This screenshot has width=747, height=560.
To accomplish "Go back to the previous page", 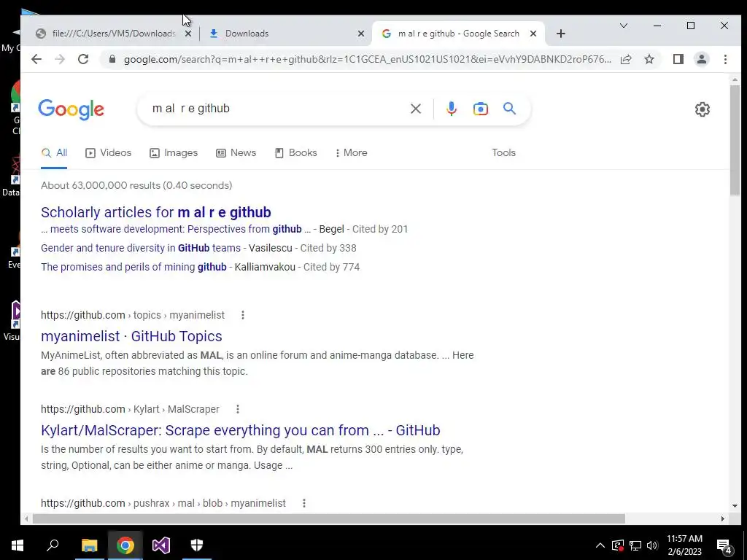I will coord(36,59).
